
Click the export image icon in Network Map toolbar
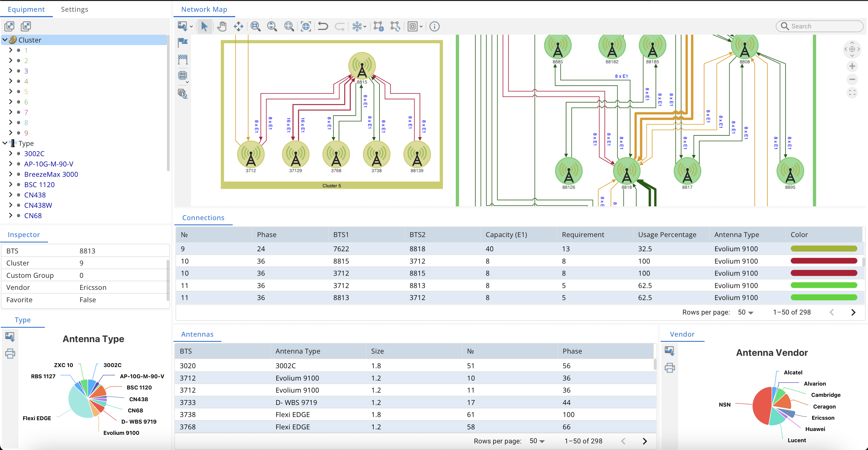(x=182, y=26)
